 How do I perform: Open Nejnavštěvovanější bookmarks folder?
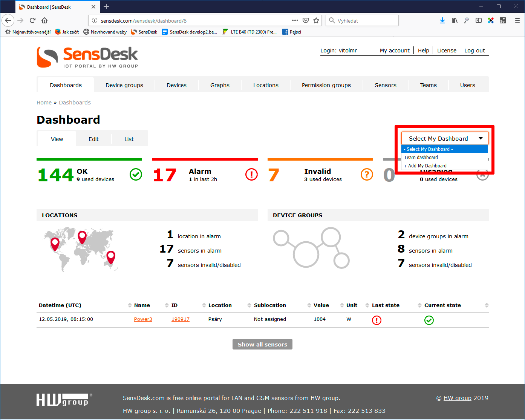28,32
